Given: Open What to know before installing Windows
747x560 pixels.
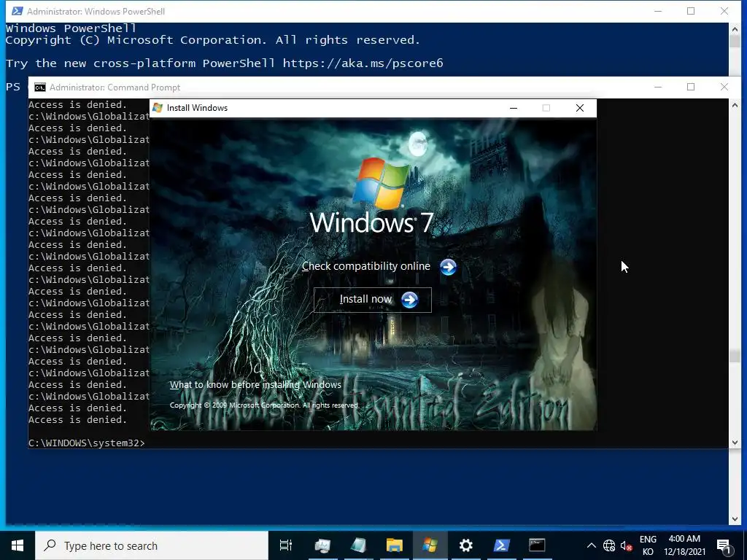Looking at the screenshot, I should 255,385.
